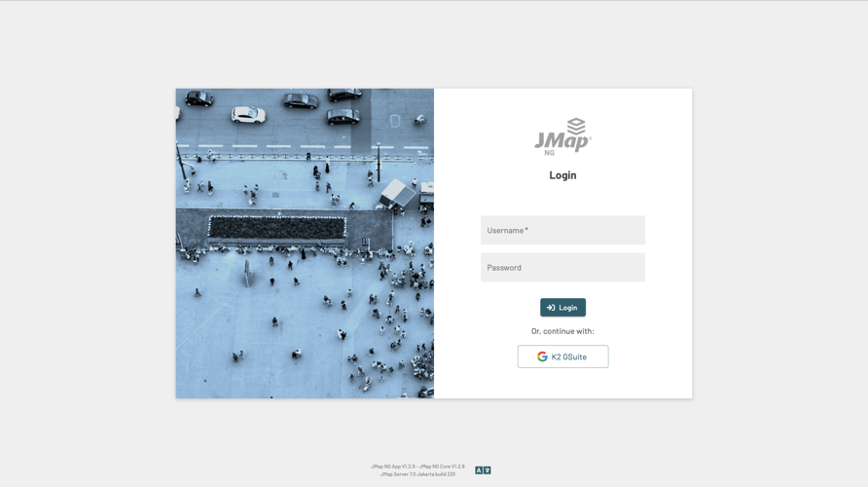Click the JMap NG App version text

click(418, 467)
